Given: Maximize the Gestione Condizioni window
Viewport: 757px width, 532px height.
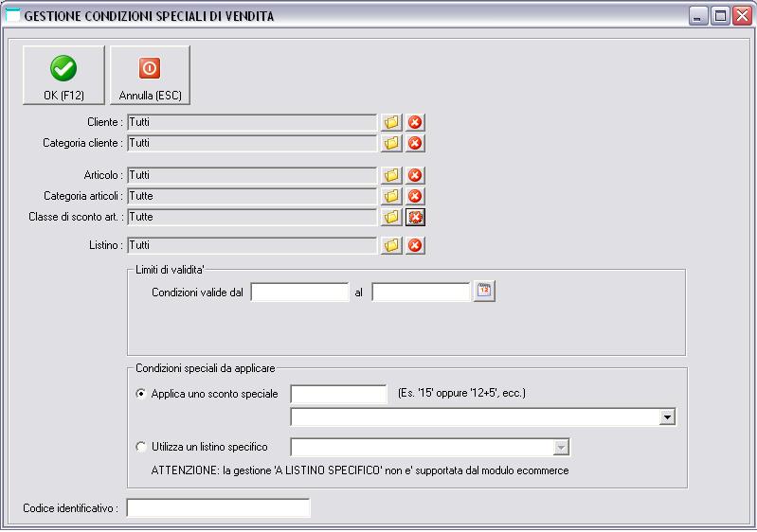Looking at the screenshot, I should click(720, 16).
